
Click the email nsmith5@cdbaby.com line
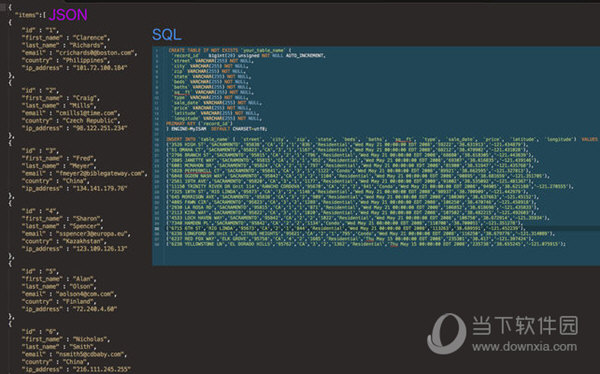(74, 354)
